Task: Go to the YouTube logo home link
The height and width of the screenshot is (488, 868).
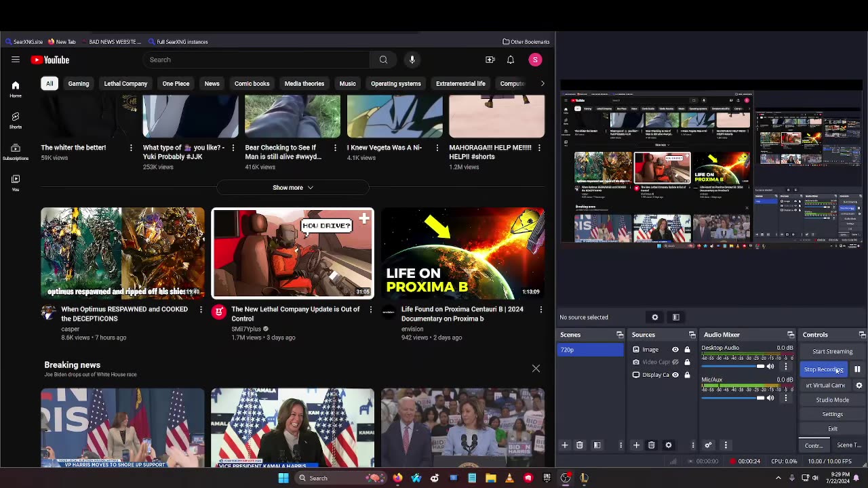Action: click(x=50, y=60)
